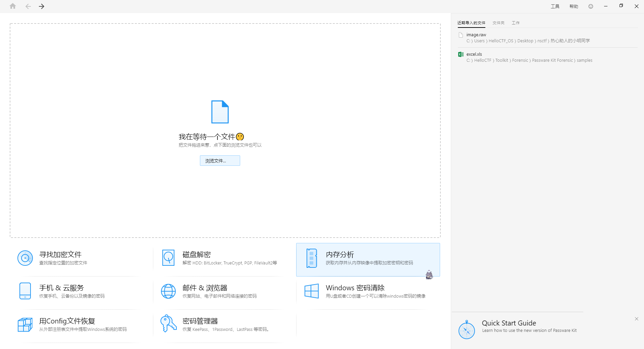Go forward using the right arrow
The image size is (644, 349).
click(x=42, y=6)
